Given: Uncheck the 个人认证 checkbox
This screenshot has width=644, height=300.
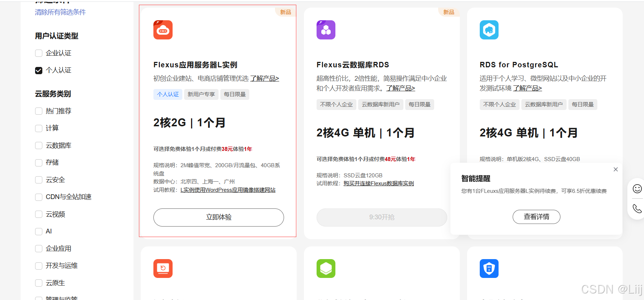Looking at the screenshot, I should coord(39,70).
